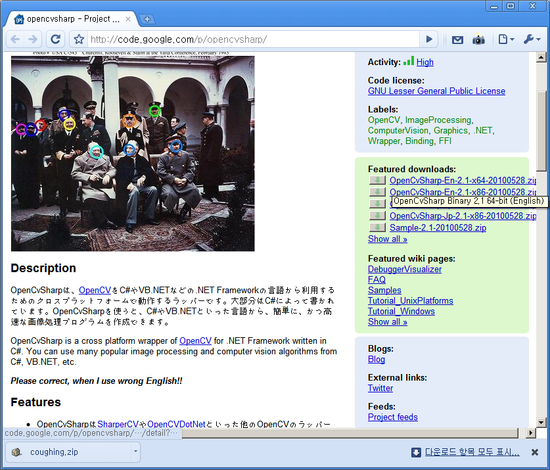Click the Graphics label
Screen dimensions: 550x470
click(450, 130)
